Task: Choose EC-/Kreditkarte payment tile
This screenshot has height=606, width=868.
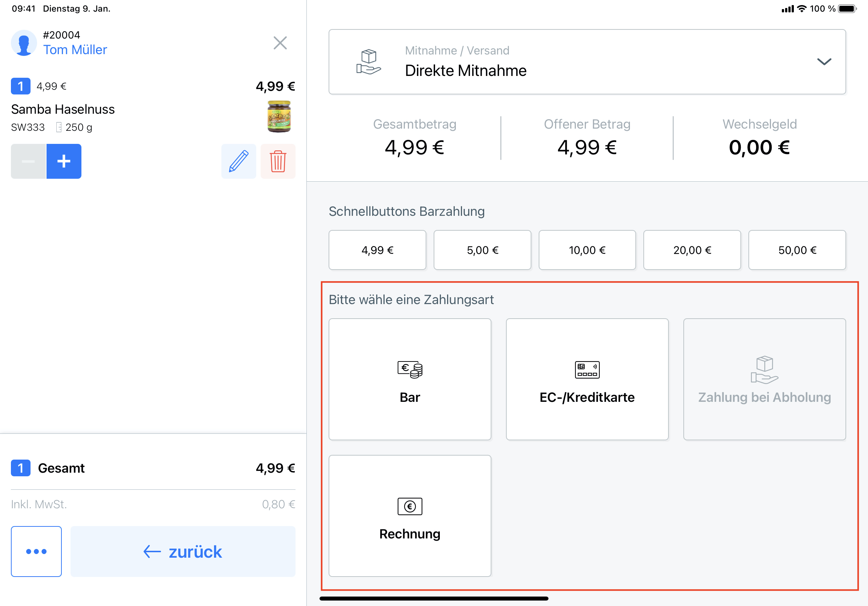Action: point(587,379)
